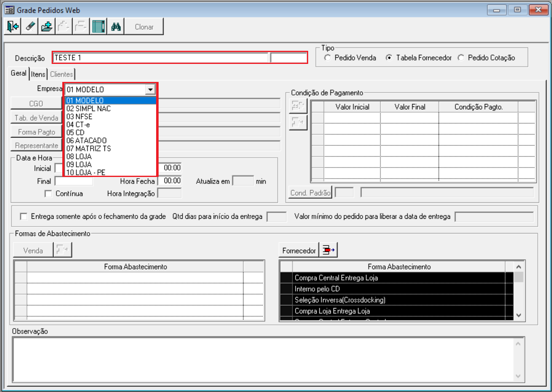The width and height of the screenshot is (552, 392).
Task: Open search with the binoculars icon
Action: pyautogui.click(x=116, y=27)
